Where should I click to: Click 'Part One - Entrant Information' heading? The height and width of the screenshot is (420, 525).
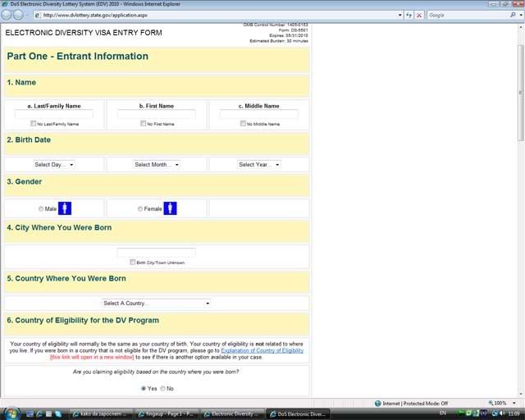click(x=78, y=56)
